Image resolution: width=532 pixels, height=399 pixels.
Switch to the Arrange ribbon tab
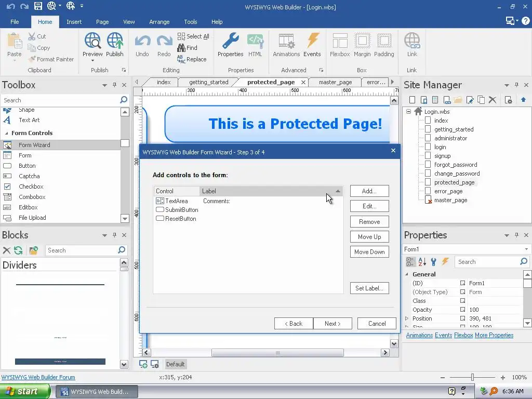pyautogui.click(x=159, y=22)
